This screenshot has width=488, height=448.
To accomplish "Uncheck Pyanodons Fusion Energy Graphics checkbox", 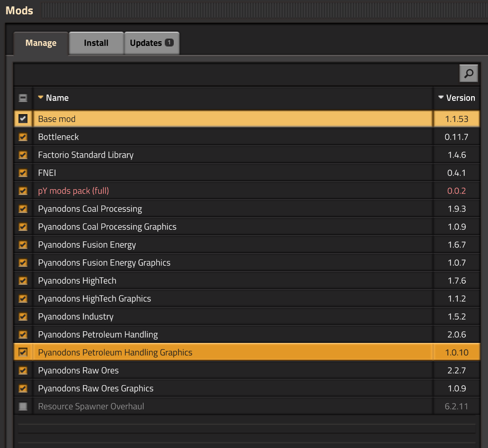I will (23, 263).
